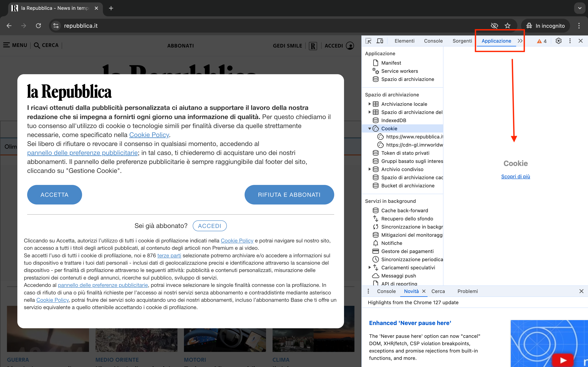Viewport: 588px width, 367px height.
Task: Open the Scopri di più link
Action: point(516,176)
